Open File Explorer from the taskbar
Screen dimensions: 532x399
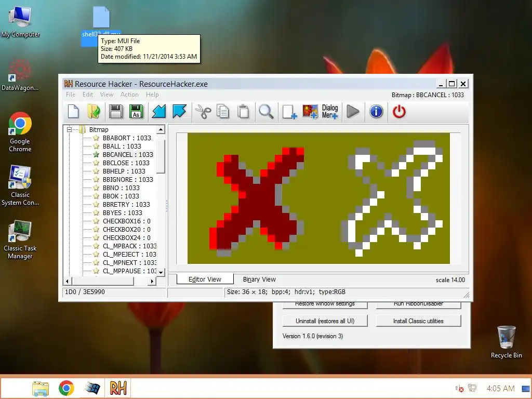pos(41,388)
